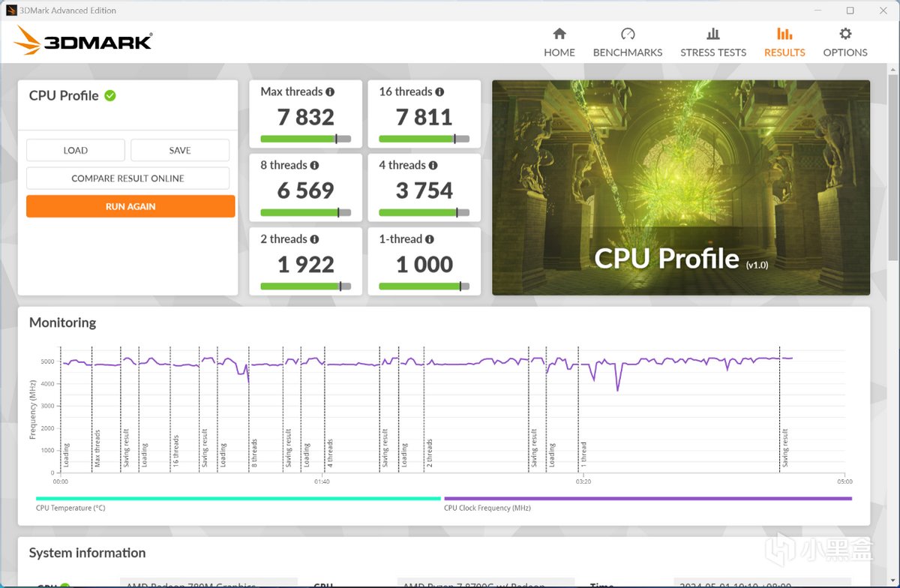Show info for Max threads score
The image size is (900, 588).
click(330, 91)
